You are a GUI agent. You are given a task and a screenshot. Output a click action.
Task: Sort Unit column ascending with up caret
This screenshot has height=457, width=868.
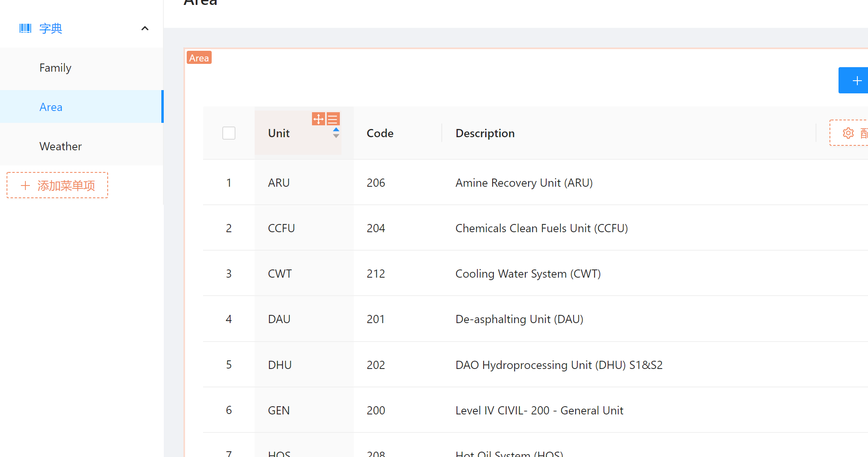coord(336,129)
